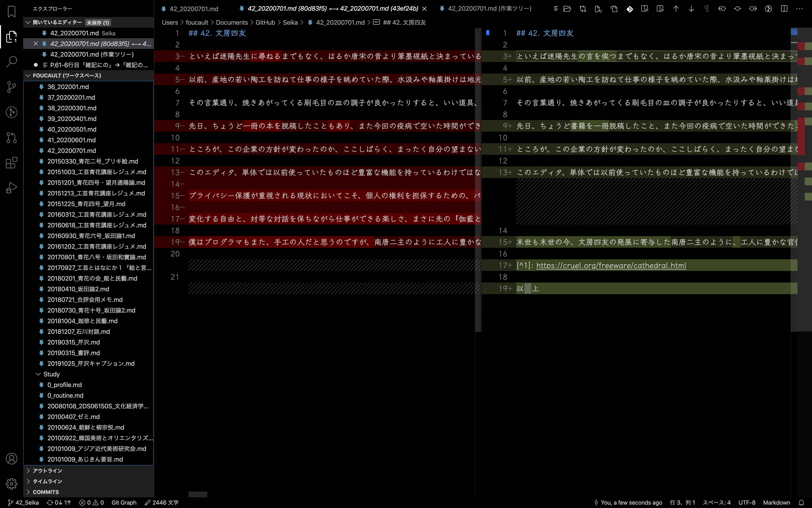The image size is (812, 508).
Task: Open the previous revision commit icon
Action: 722,9
